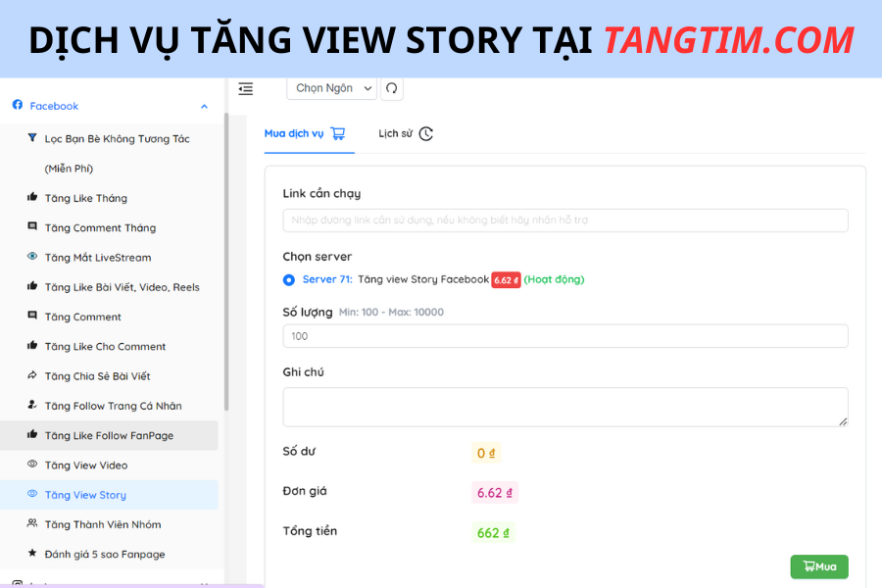
Task: Open the Tăng View Video service
Action: click(x=86, y=465)
